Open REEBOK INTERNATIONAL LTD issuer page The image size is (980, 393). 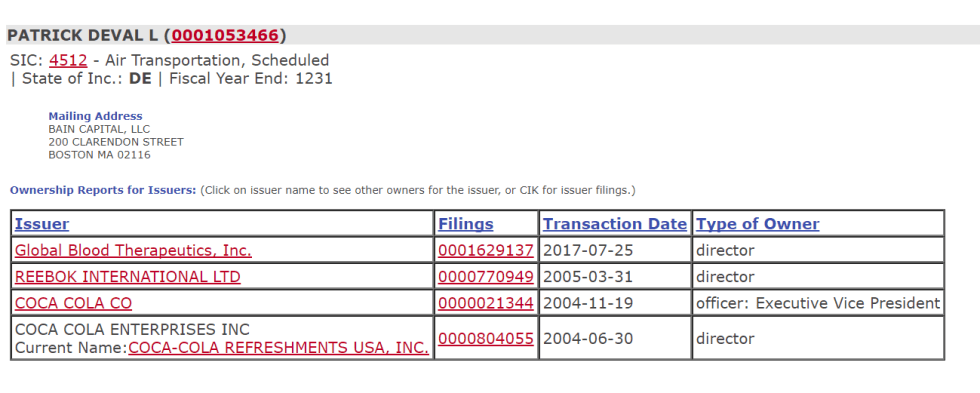[x=128, y=277]
